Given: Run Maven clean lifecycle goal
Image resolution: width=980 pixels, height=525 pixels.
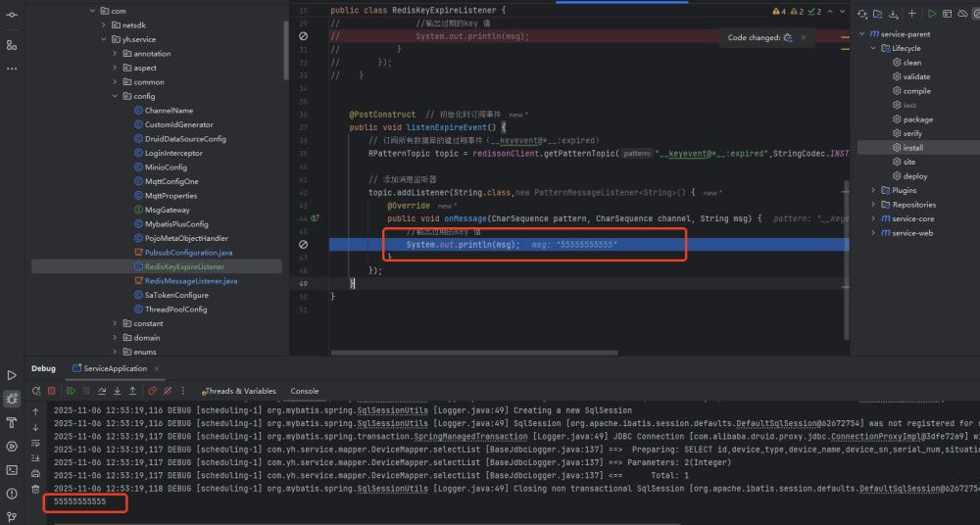Looking at the screenshot, I should [x=911, y=63].
